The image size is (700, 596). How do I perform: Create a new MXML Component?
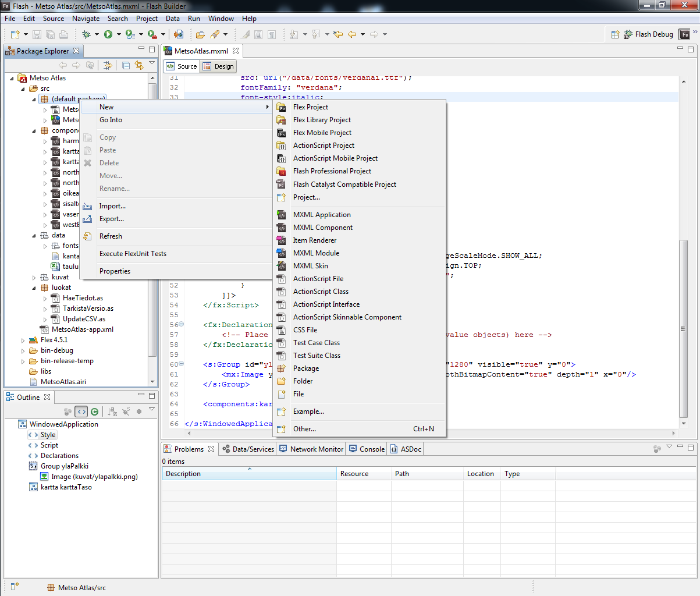pyautogui.click(x=359, y=228)
